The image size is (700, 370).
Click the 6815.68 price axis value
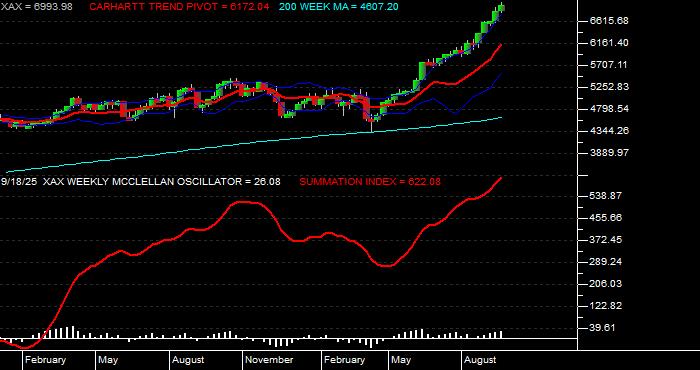[x=609, y=21]
